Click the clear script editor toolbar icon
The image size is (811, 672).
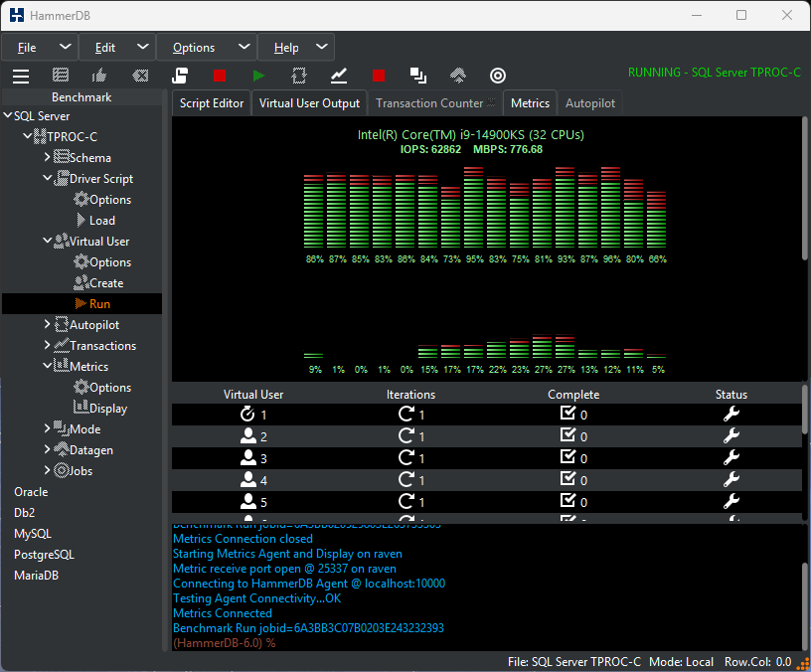[x=140, y=76]
